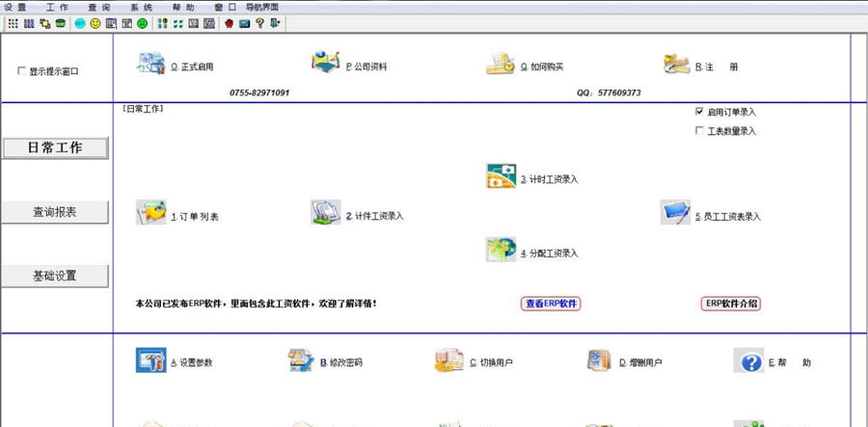Click the yellow overlapping squares toolbar icon

click(44, 23)
